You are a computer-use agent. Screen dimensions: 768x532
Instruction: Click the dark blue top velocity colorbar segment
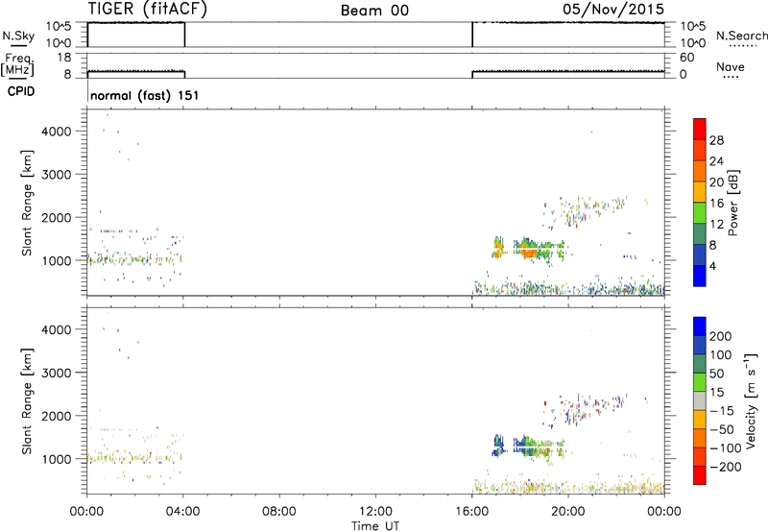click(700, 326)
